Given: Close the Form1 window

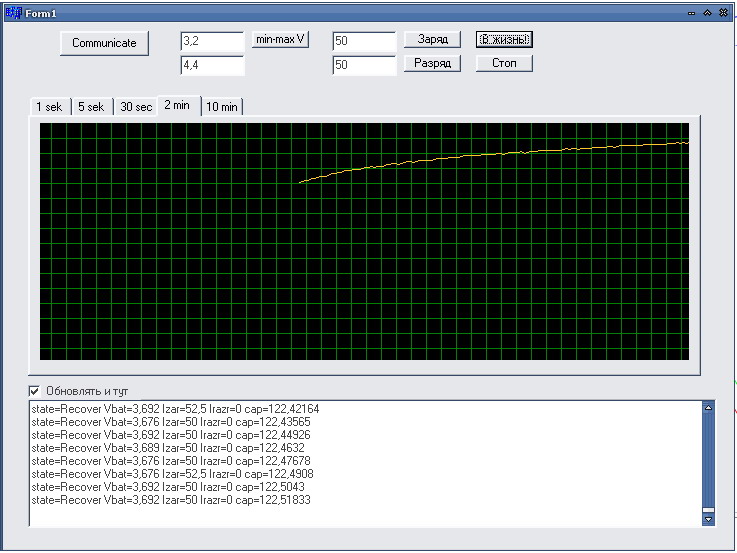Looking at the screenshot, I should 723,13.
